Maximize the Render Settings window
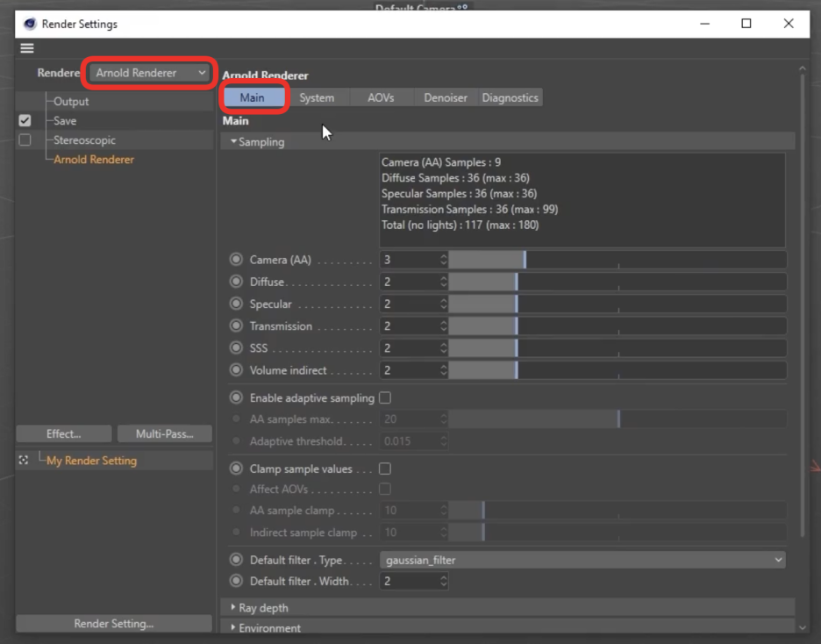Screen dimensions: 821x644 [746, 24]
